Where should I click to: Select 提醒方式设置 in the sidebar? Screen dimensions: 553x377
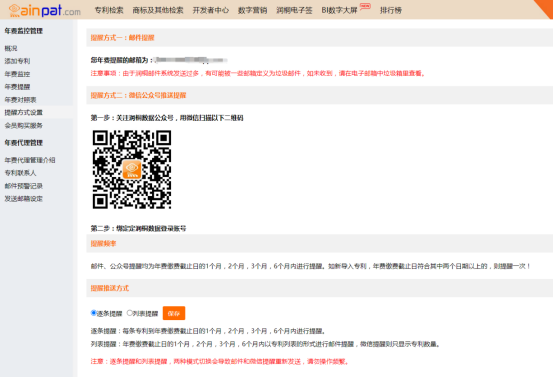pos(24,113)
